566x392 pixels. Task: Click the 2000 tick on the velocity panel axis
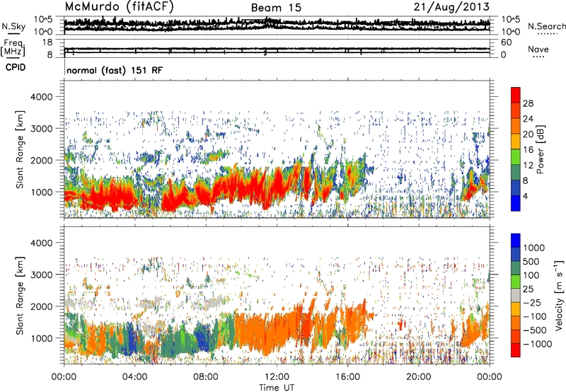point(41,306)
